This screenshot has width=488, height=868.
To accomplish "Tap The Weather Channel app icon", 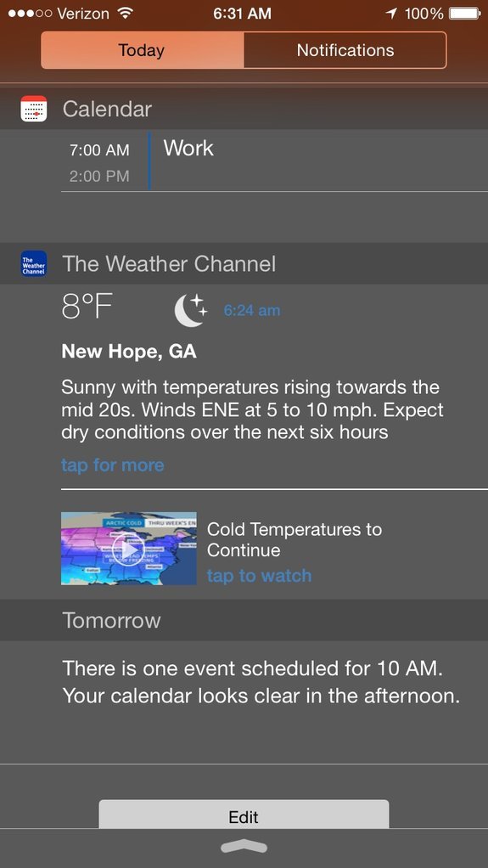I will tap(34, 263).
